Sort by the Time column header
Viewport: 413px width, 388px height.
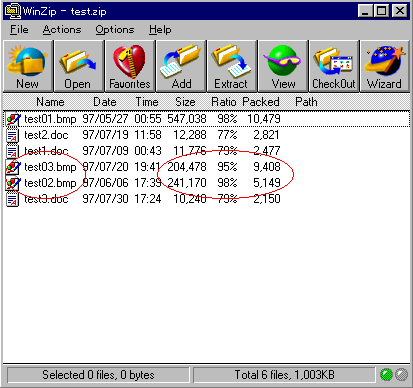pyautogui.click(x=147, y=102)
